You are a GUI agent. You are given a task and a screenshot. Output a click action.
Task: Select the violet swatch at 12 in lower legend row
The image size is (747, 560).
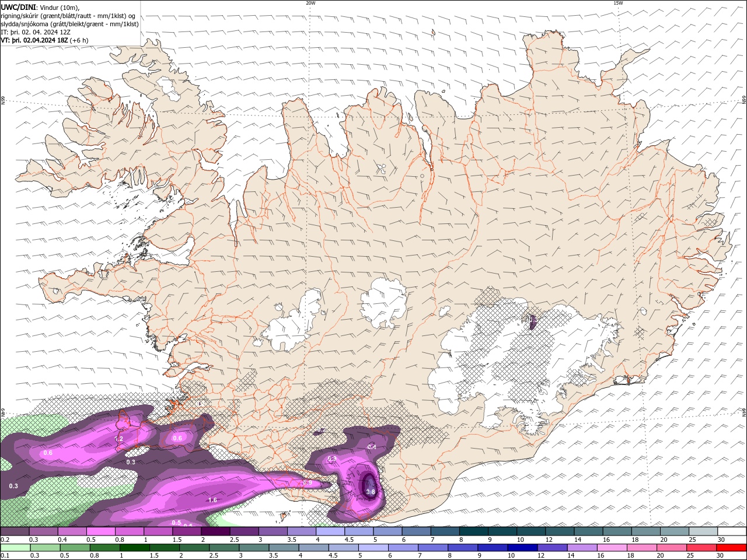point(551,548)
